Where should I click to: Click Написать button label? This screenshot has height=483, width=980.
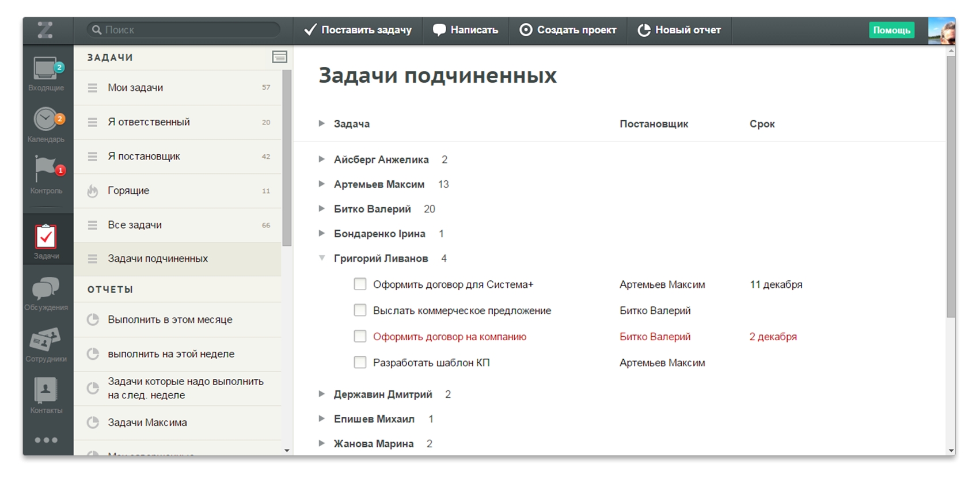pos(474,30)
